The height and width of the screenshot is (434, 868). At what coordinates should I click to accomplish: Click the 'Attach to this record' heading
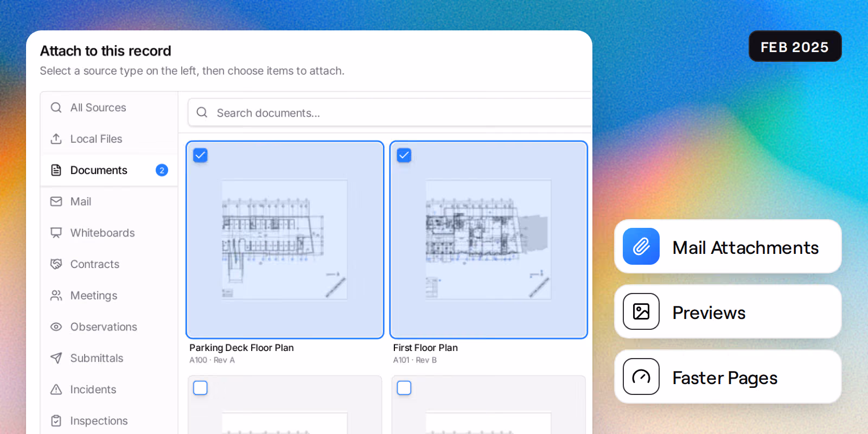[105, 51]
